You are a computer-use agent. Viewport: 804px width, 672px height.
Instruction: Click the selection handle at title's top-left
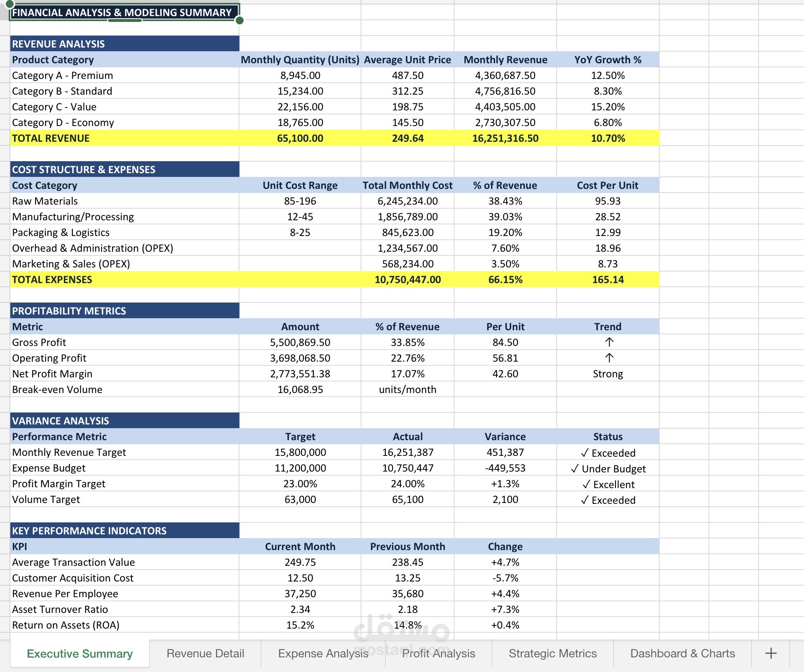click(10, 5)
